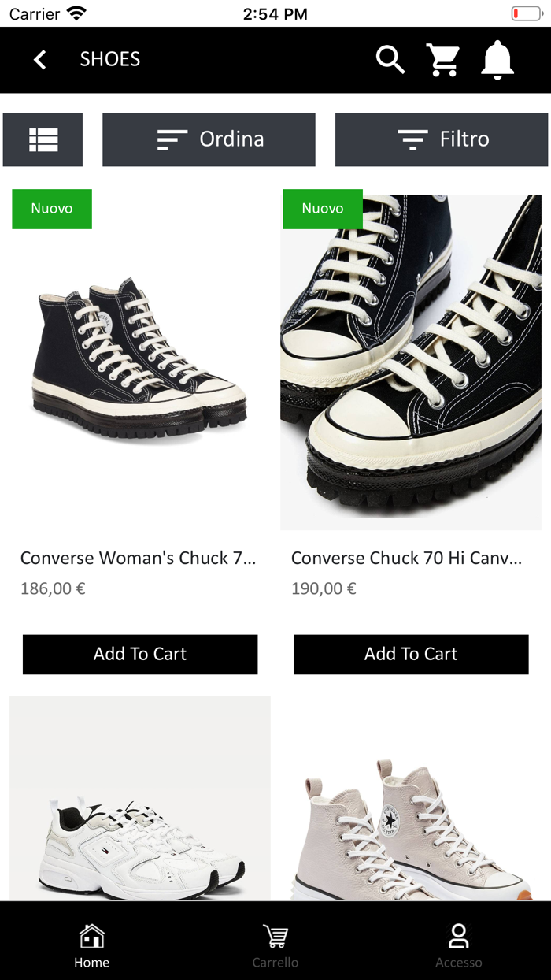Open the Filtro filter options

442,139
